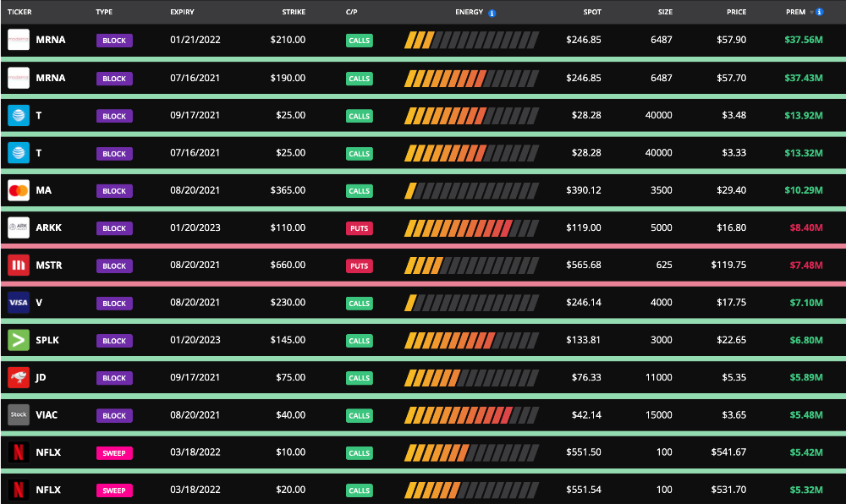Click the VIAC ticker symbol

click(x=47, y=414)
